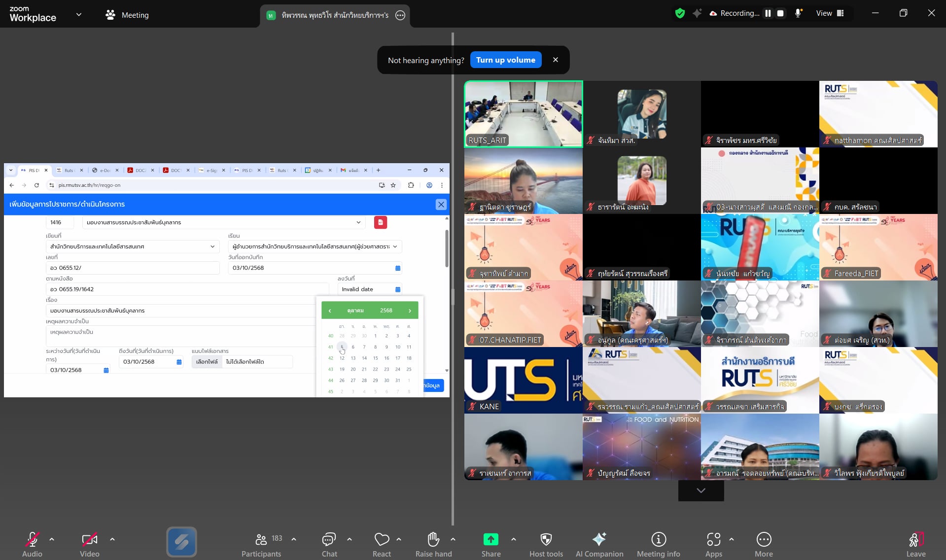946x560 pixels.
Task: Pause the recording
Action: coord(768,14)
